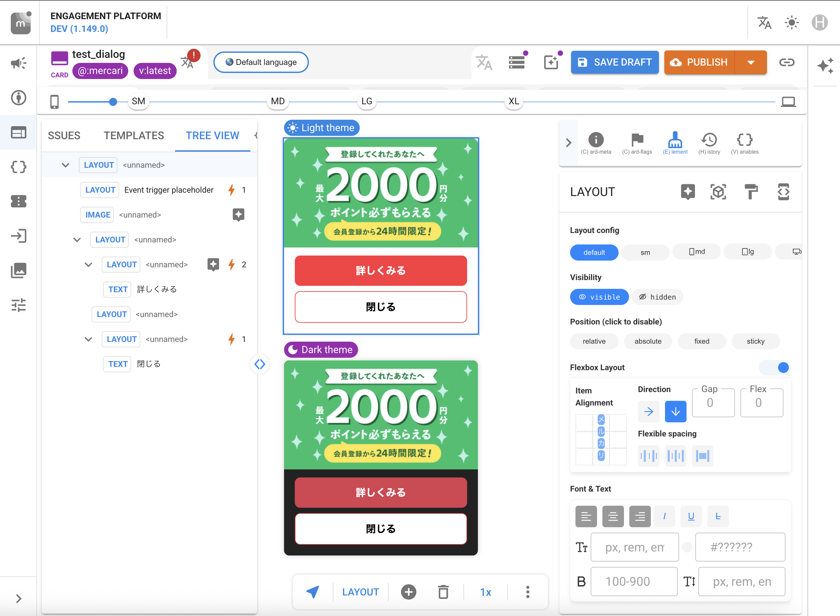This screenshot has height=616, width=840.
Task: Open the images panel icon in left sidebar
Action: (18, 270)
